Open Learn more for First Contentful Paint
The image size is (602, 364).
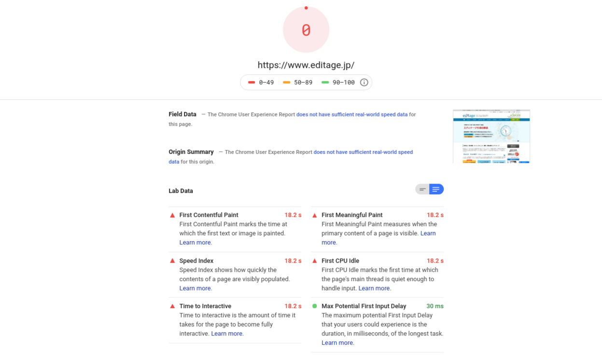click(195, 242)
